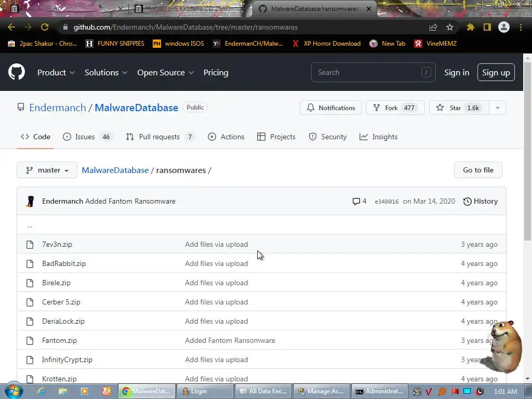Open the Pull requests tab
The height and width of the screenshot is (399, 532).
coord(160,137)
